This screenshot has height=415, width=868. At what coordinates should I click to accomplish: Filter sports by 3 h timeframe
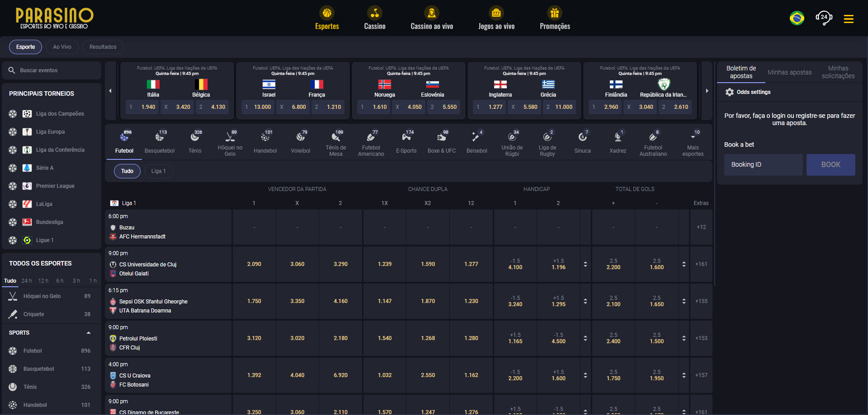76,281
